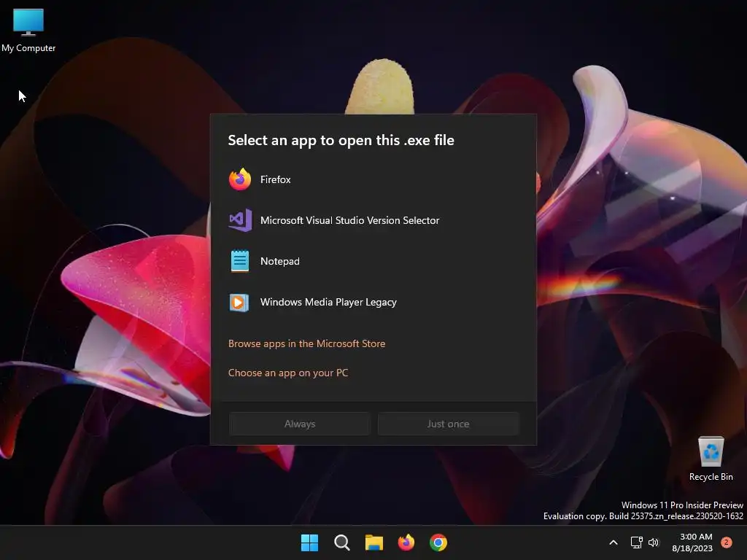Launch Google Chrome from the taskbar

pos(438,542)
